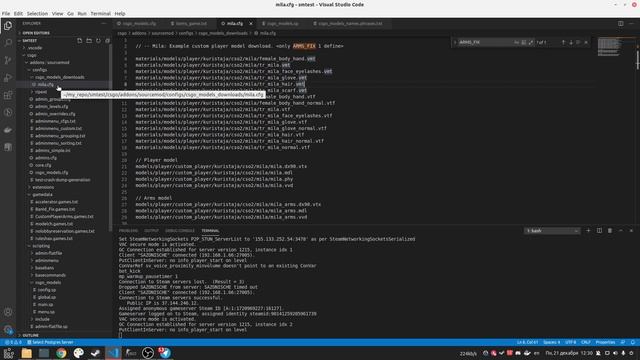Viewport: 640px width, 360px height.
Task: Open core.cfg in Explorer
Action: coord(43,165)
